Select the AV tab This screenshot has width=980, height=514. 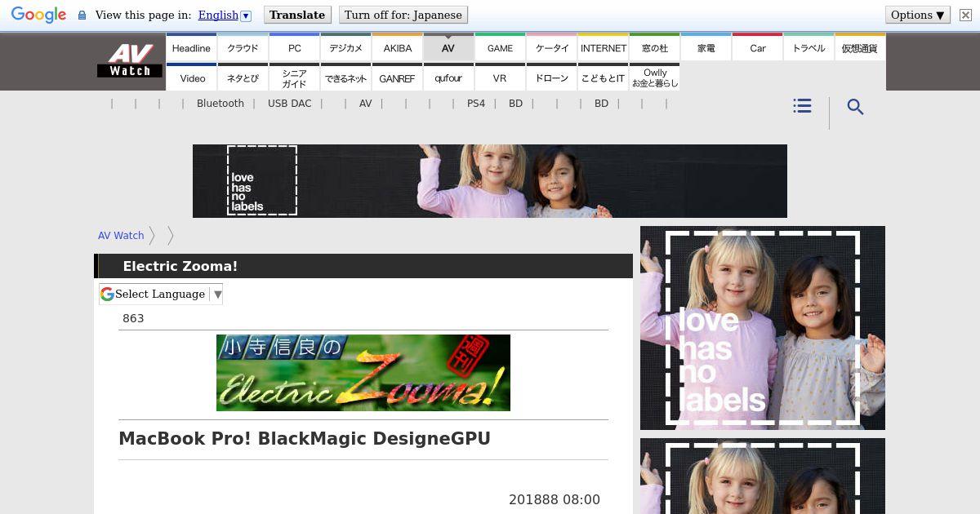coord(448,47)
